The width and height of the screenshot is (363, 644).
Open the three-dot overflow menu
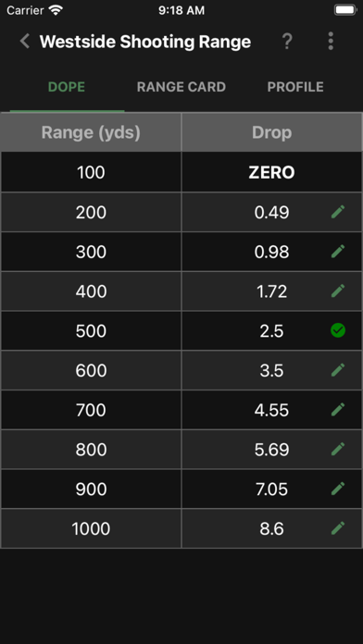point(331,41)
